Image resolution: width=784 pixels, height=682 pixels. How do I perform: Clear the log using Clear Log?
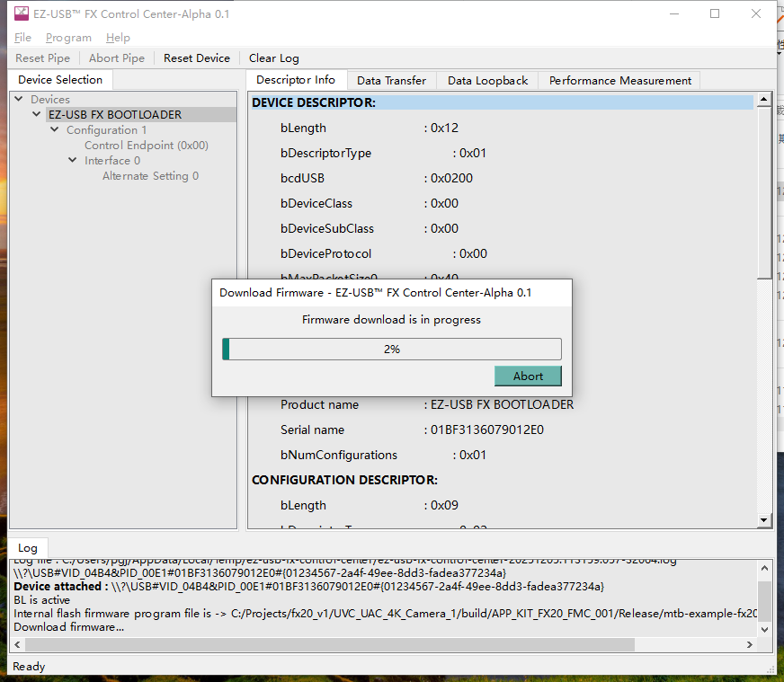point(274,58)
